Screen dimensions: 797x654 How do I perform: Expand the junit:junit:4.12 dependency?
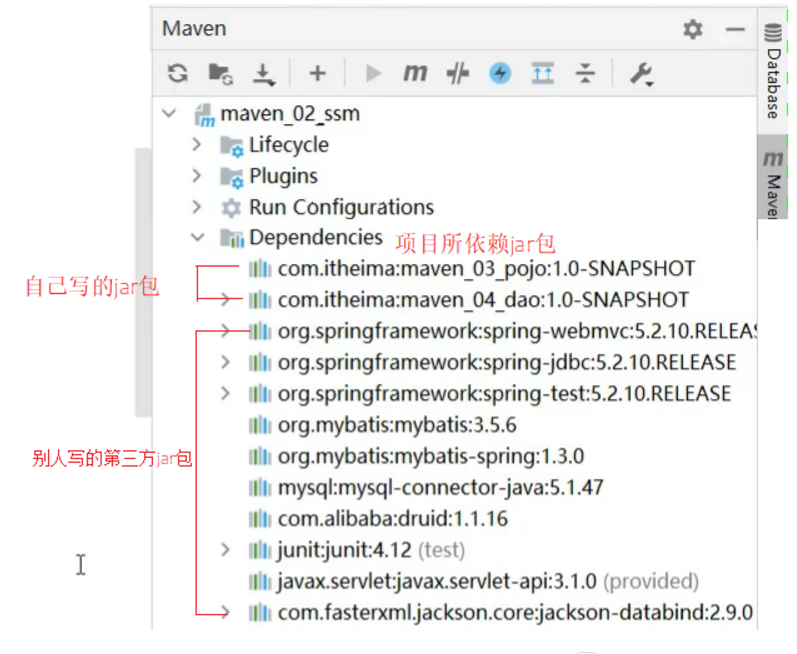tap(226, 549)
